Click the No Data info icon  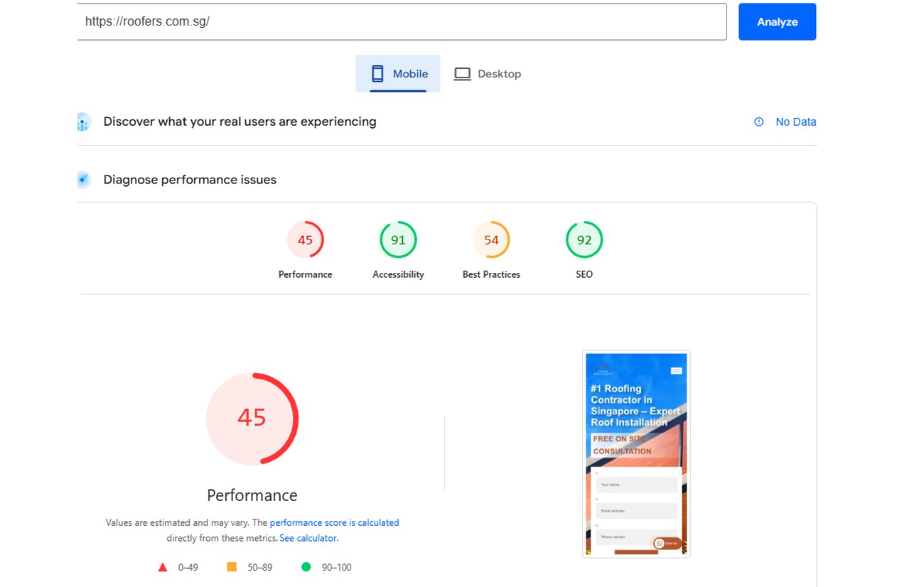759,122
